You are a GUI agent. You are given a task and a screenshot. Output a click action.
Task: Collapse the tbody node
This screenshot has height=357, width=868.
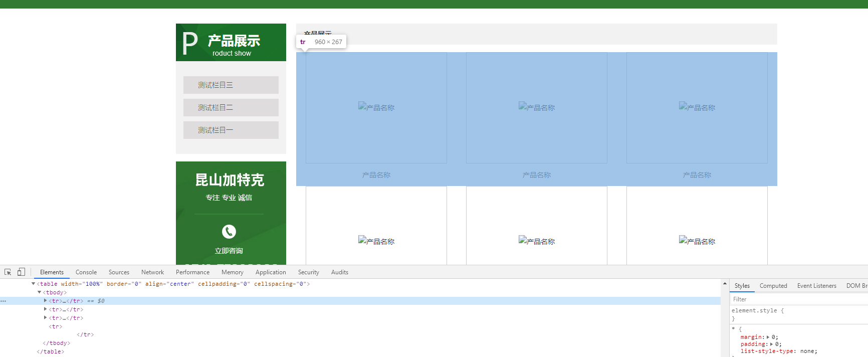point(40,292)
